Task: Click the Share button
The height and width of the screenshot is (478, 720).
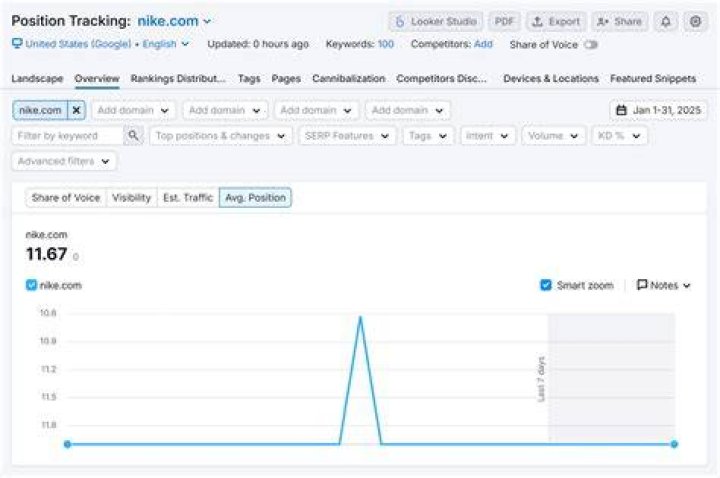Action: tap(619, 22)
